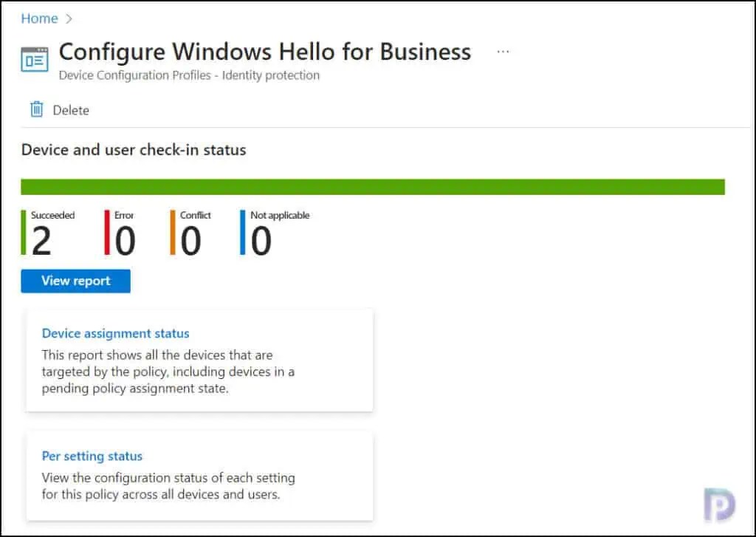
Task: Click the Device and user check-in status heading
Action: tap(134, 149)
